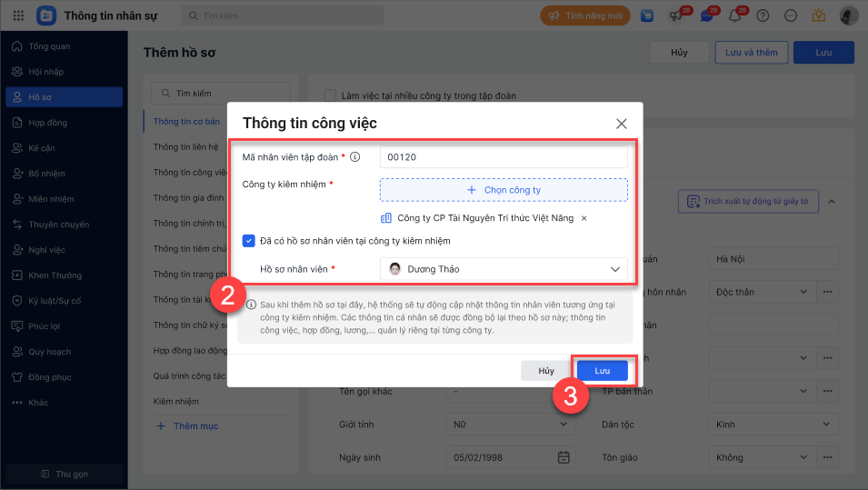
Task: Click the top Tìm kiếm search bar
Action: point(283,15)
